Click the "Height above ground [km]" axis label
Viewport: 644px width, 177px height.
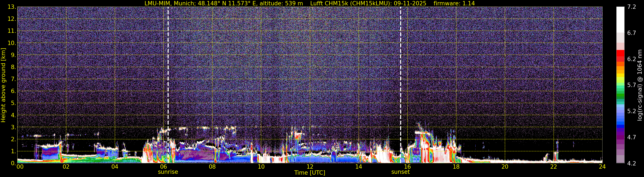(x=3, y=85)
